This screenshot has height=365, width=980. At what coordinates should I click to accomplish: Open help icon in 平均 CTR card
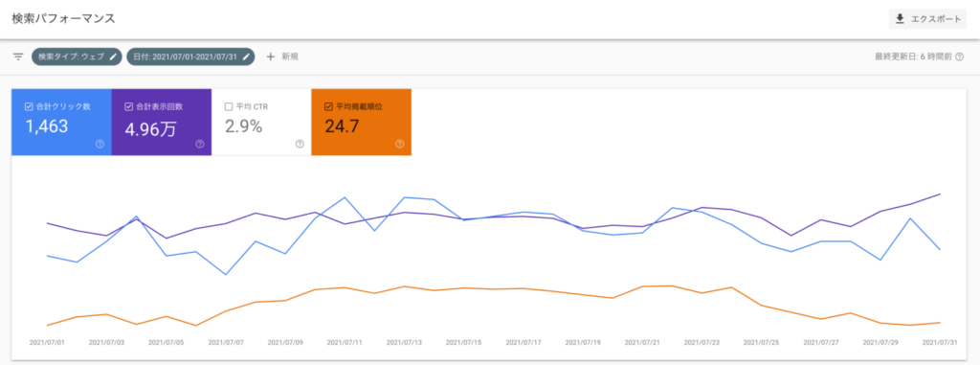click(x=300, y=144)
